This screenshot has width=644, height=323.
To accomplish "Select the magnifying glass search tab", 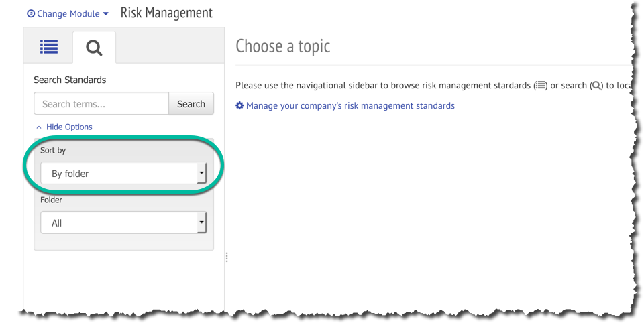I will point(94,48).
